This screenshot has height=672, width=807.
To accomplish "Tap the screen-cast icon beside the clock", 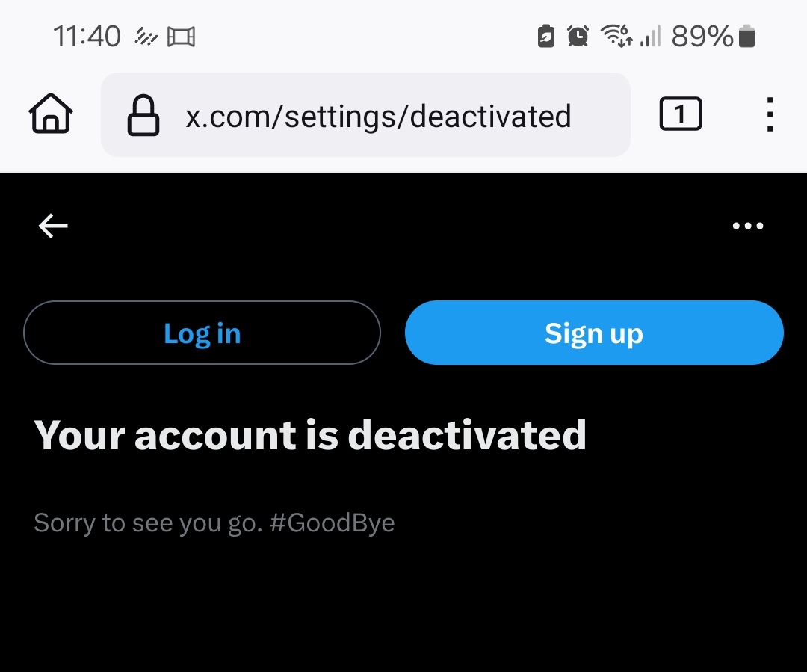I will point(181,36).
